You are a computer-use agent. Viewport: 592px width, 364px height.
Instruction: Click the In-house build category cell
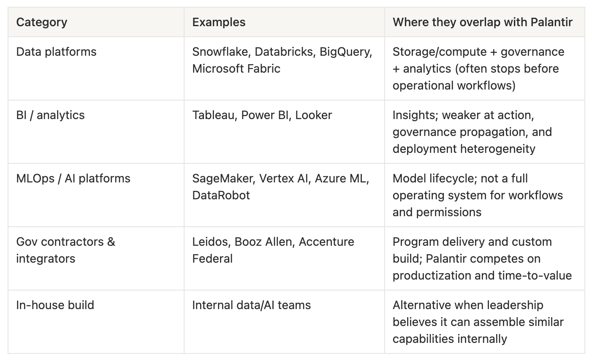[55, 305]
